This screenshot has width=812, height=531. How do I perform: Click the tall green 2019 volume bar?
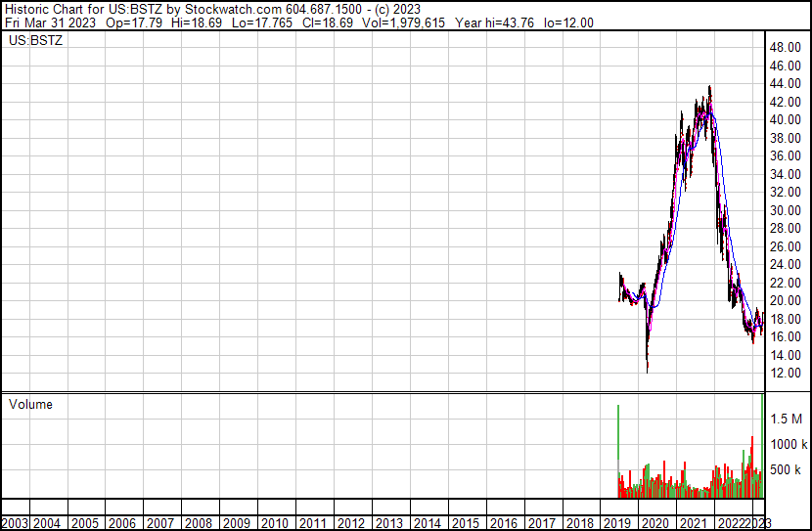pyautogui.click(x=618, y=450)
